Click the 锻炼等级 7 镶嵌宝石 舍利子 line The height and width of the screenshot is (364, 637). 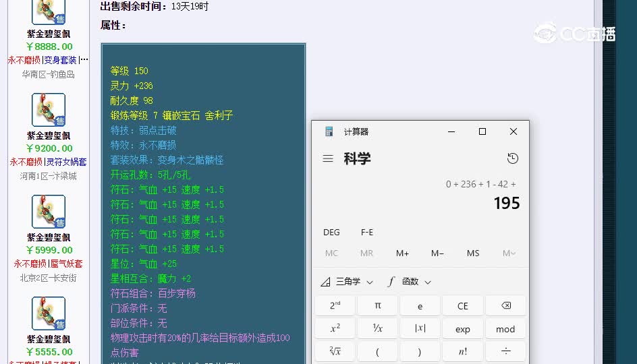[x=171, y=116]
